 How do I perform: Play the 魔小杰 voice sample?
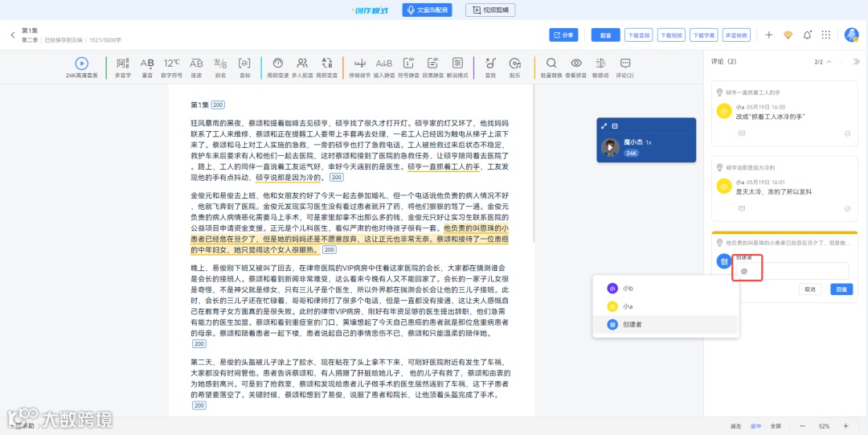point(611,147)
